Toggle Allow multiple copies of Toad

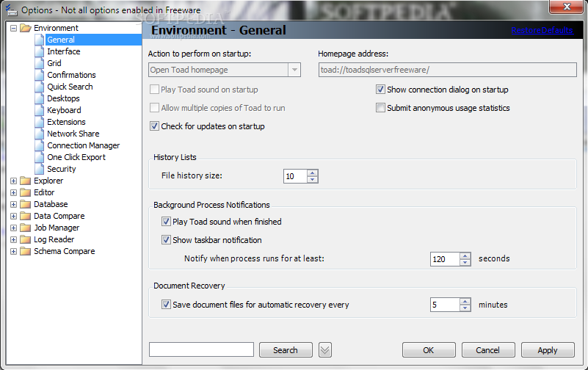pyautogui.click(x=154, y=108)
